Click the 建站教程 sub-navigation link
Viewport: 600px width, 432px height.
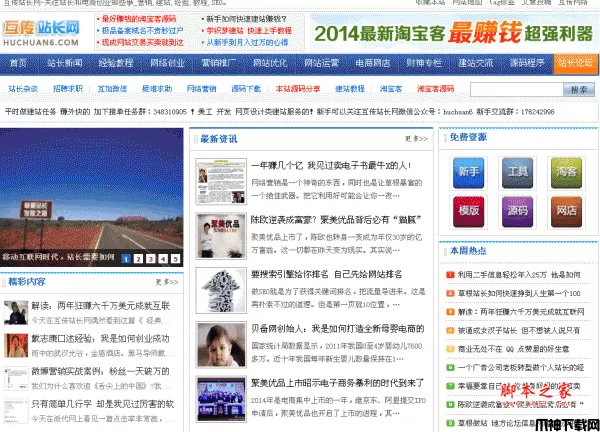[350, 89]
